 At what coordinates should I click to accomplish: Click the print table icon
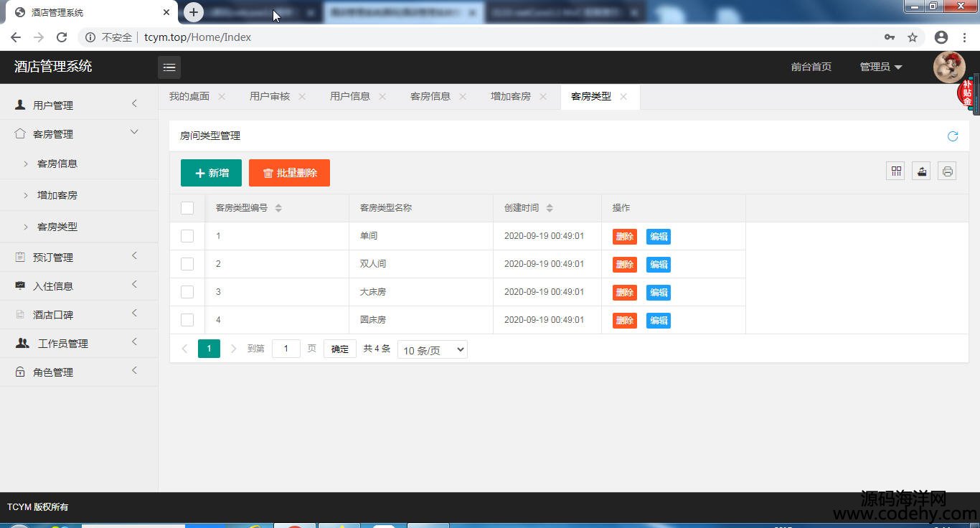[x=947, y=171]
